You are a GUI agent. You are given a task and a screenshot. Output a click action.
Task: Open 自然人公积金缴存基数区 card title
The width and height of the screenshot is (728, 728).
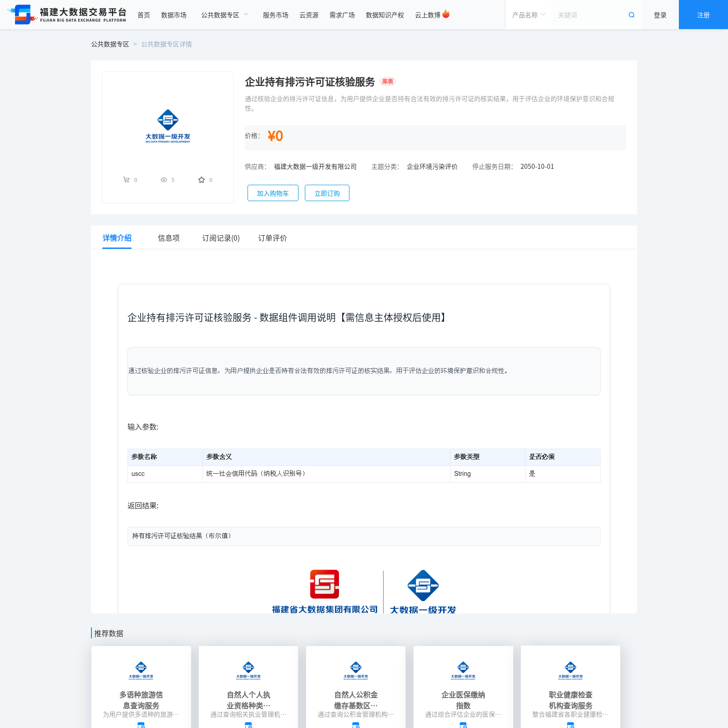tap(356, 700)
